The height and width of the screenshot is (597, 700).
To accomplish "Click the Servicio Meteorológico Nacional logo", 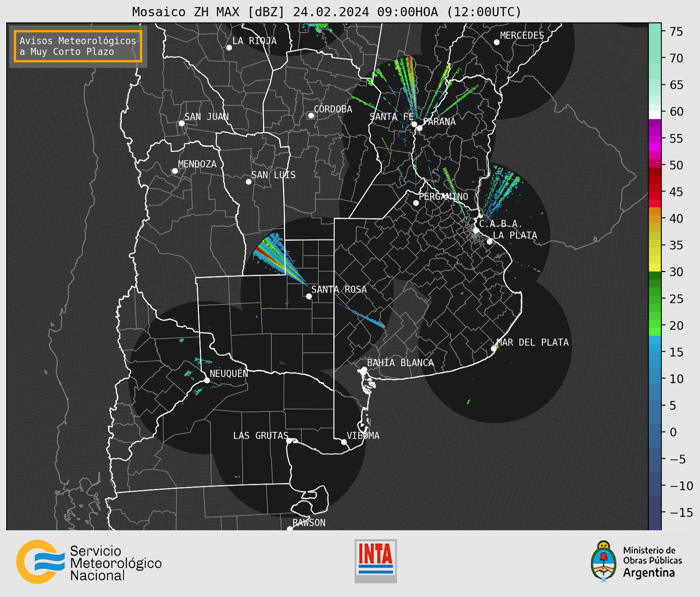I will tap(89, 562).
